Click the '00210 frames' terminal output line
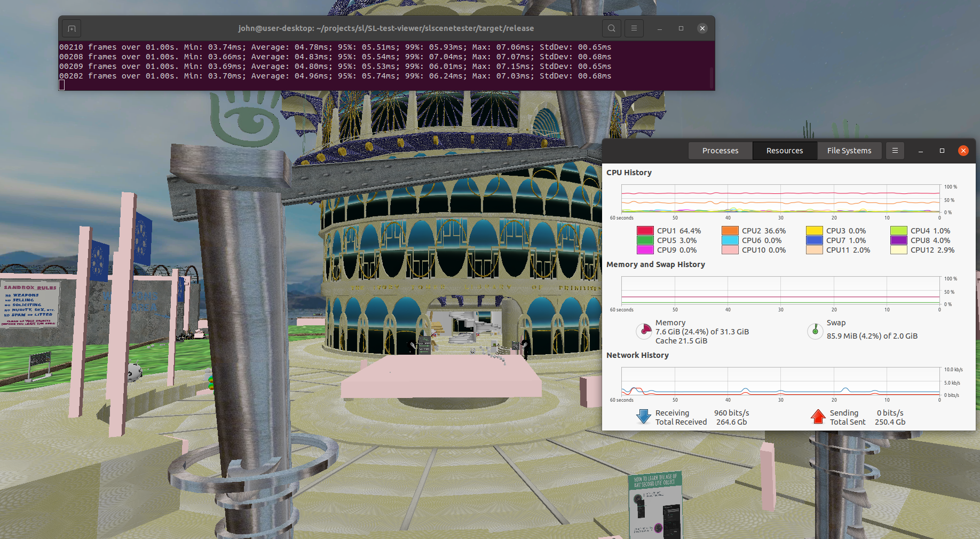980x539 pixels. pyautogui.click(x=335, y=47)
